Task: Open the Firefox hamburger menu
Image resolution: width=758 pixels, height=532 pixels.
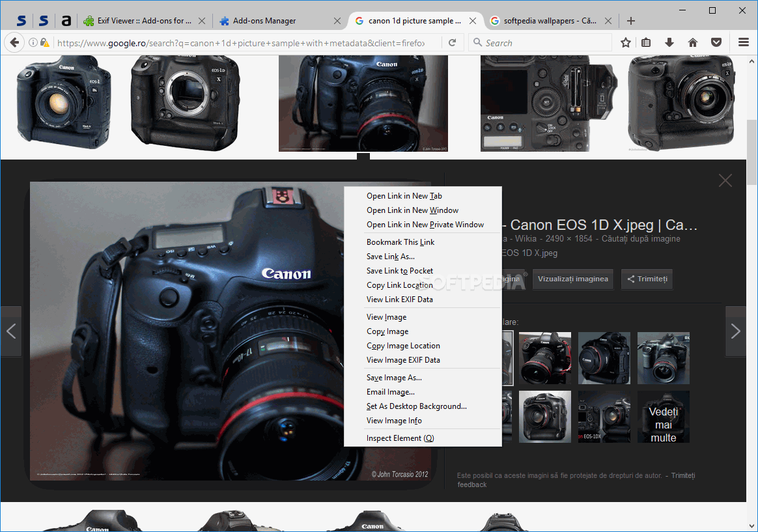Action: coord(744,42)
